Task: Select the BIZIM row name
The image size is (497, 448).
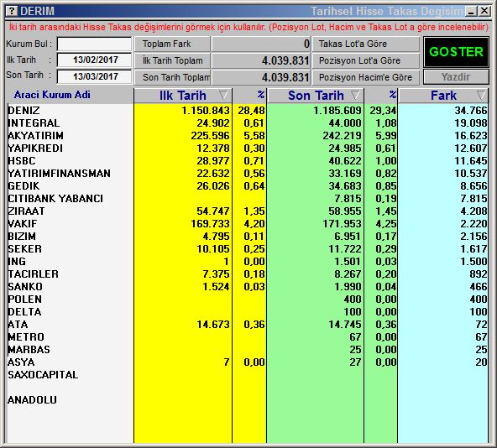Action: (22, 237)
